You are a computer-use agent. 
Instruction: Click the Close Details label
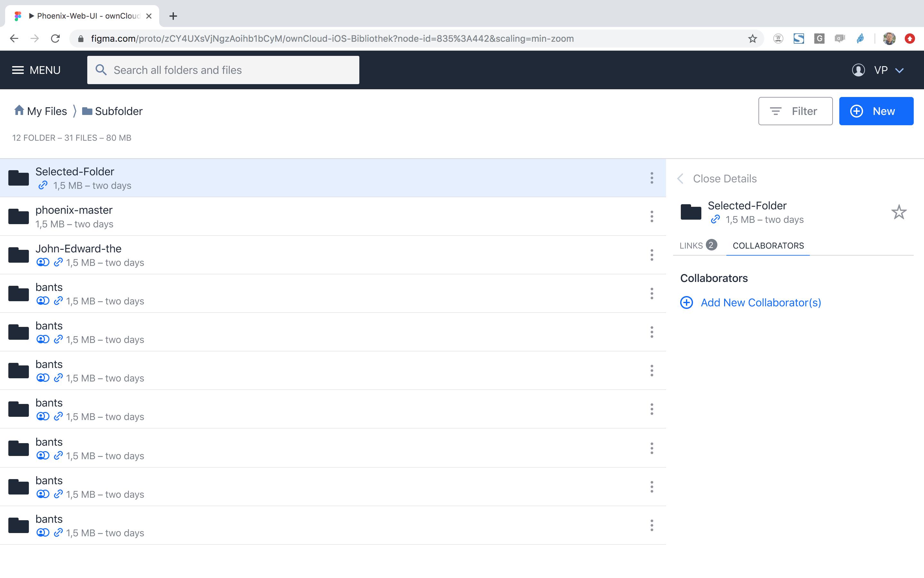click(725, 179)
